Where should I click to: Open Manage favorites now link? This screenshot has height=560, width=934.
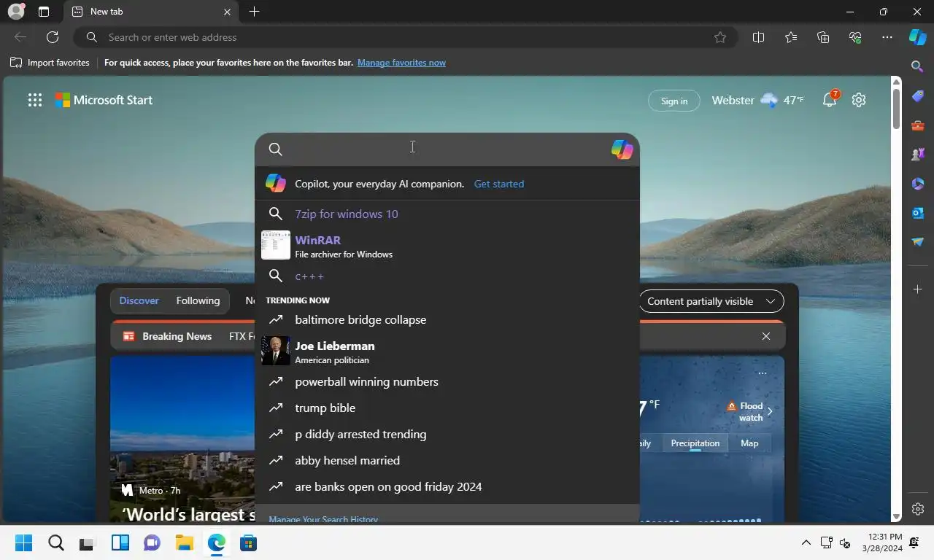[401, 63]
